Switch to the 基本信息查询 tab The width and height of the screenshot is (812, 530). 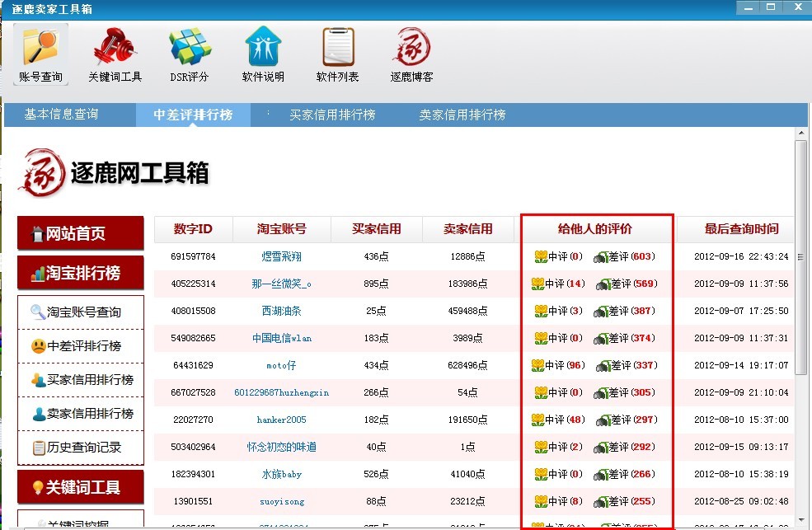click(61, 115)
